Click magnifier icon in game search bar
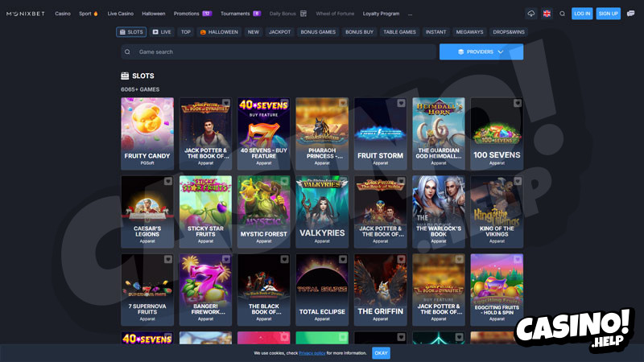The width and height of the screenshot is (644, 362). [x=127, y=51]
